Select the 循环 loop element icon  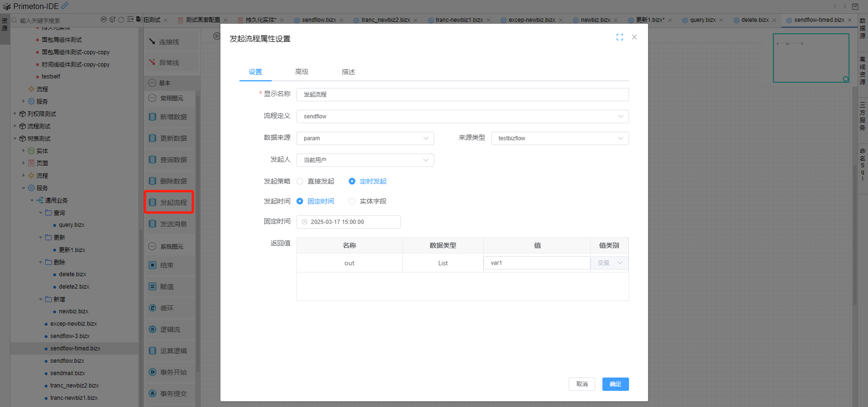point(153,308)
